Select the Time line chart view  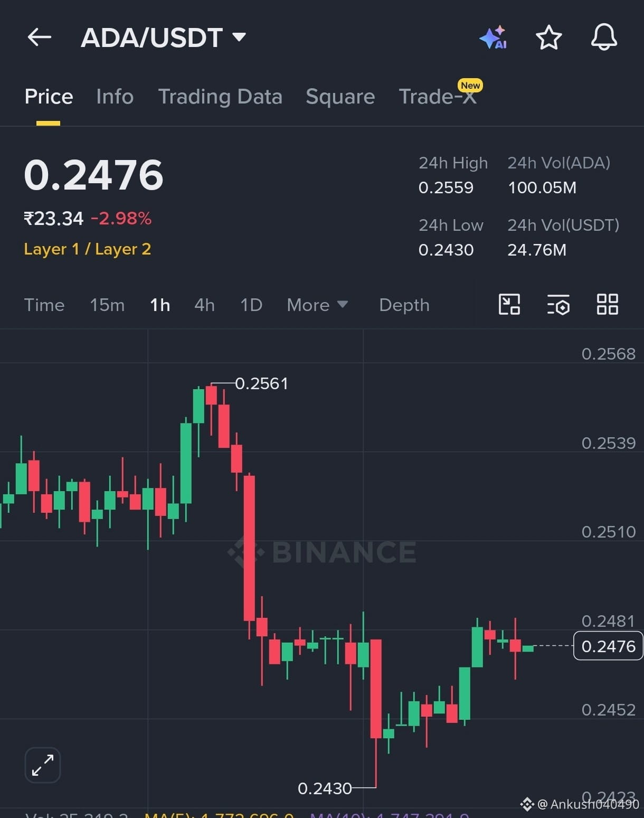[44, 305]
